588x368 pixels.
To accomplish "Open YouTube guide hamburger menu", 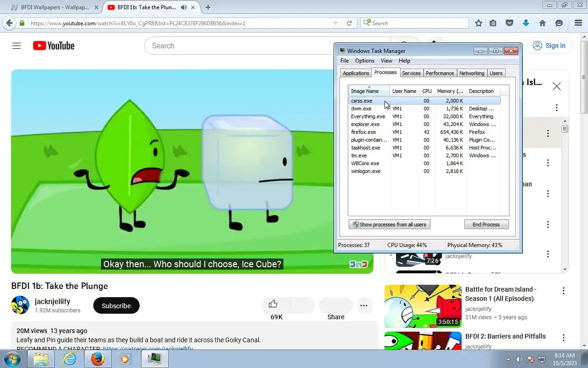I will 17,46.
